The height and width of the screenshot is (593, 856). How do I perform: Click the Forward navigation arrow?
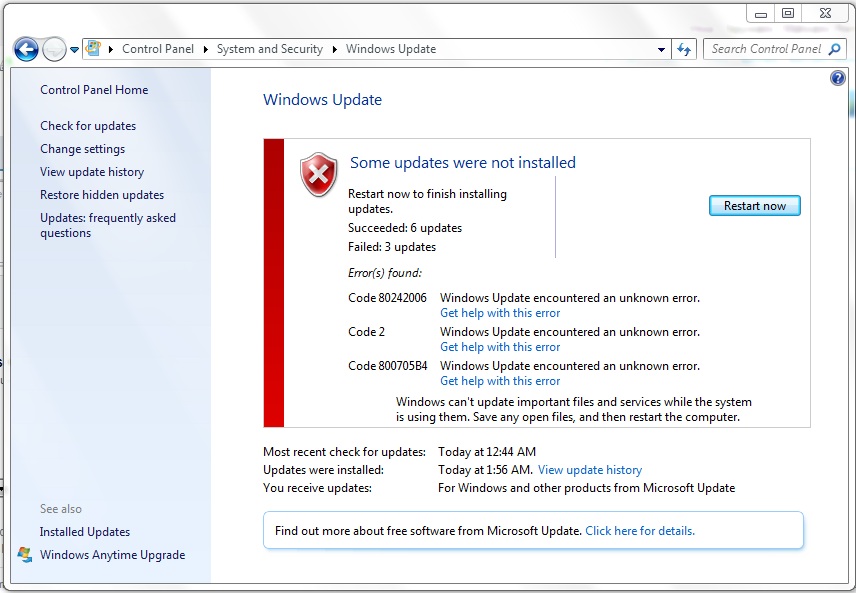(54, 50)
